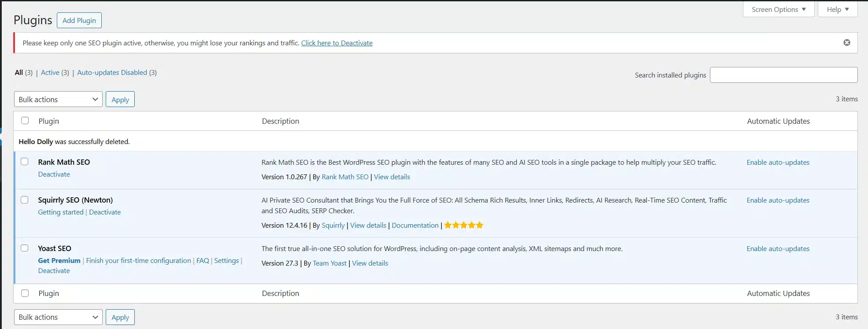Deactivate the Rank Math SEO plugin
The image size is (868, 329).
pos(54,174)
